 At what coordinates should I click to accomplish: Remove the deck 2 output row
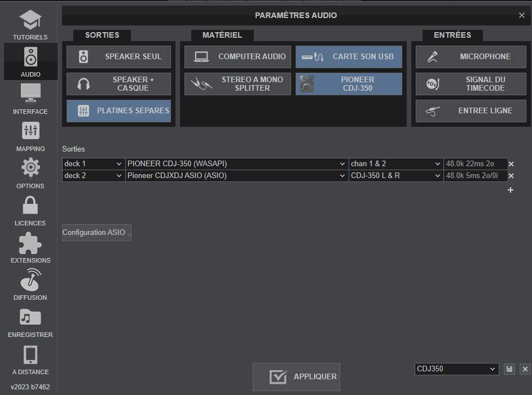tap(511, 176)
